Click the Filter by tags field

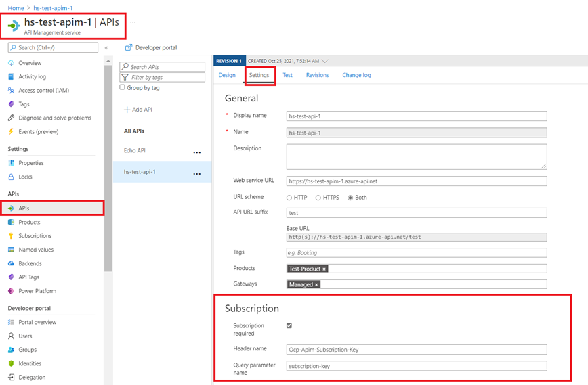pos(163,77)
